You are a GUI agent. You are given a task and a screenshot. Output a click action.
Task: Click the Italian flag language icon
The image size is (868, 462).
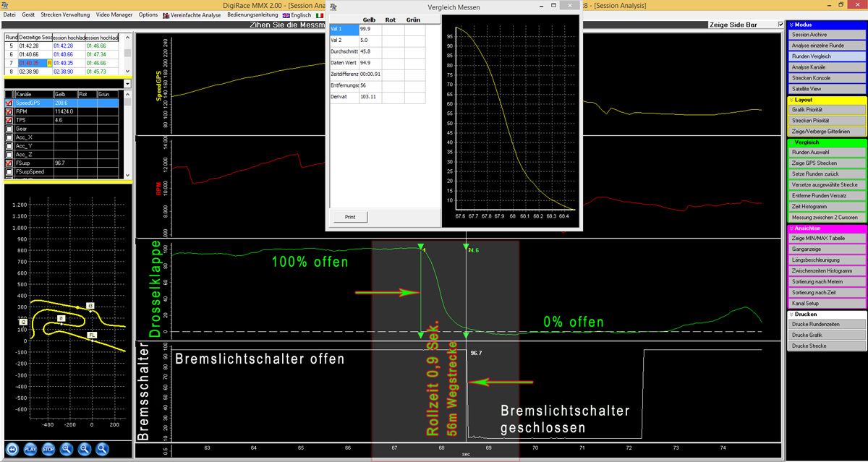point(319,14)
